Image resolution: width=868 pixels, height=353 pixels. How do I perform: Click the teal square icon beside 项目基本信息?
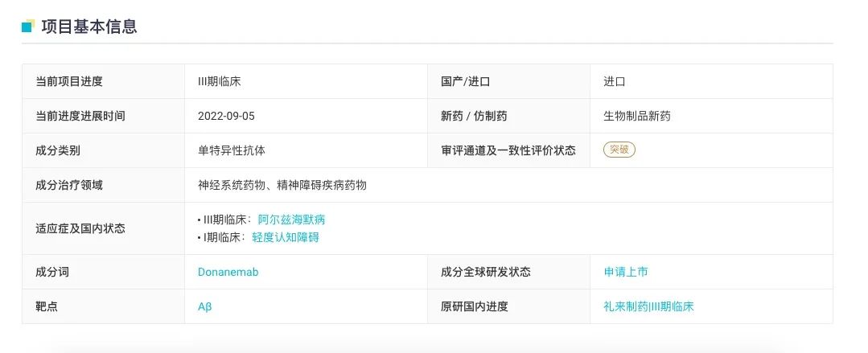(x=28, y=26)
